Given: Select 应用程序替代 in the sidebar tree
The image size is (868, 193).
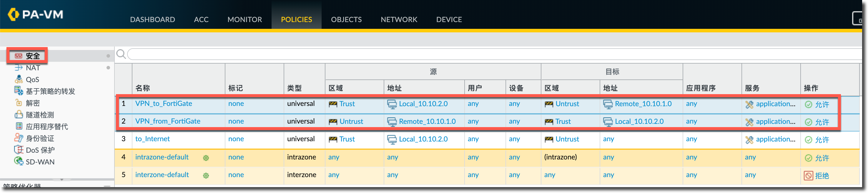Looking at the screenshot, I should (47, 127).
